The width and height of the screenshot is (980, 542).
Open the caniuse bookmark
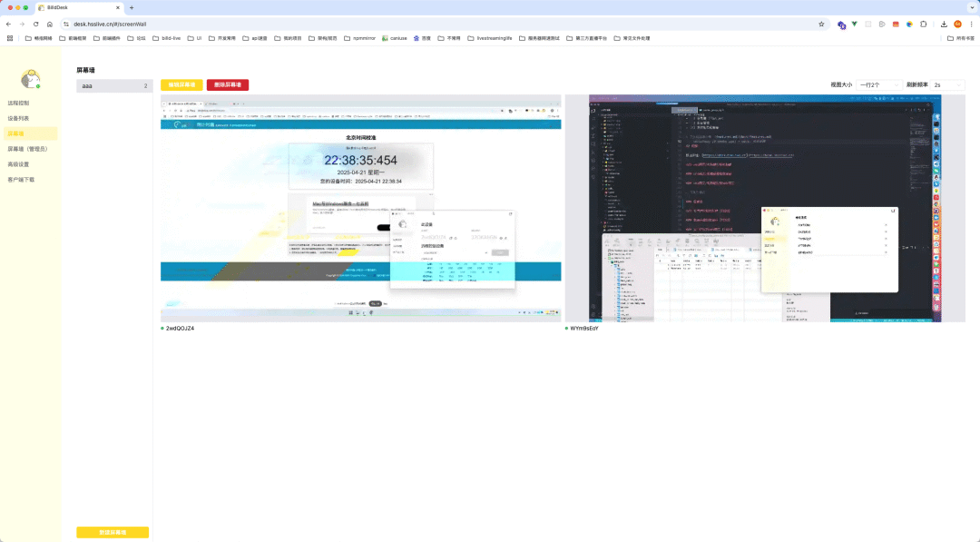(x=395, y=38)
